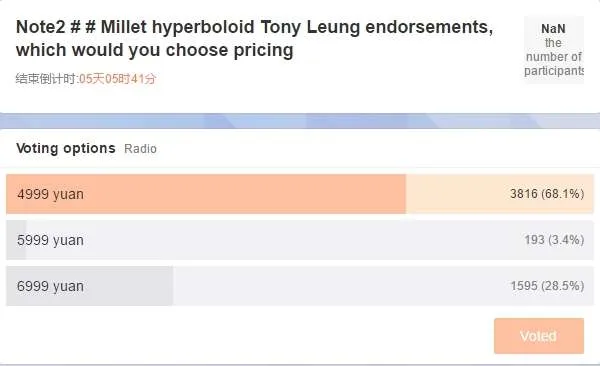Open the Note2 poll title heading
The height and width of the screenshot is (366, 600).
tap(255, 38)
